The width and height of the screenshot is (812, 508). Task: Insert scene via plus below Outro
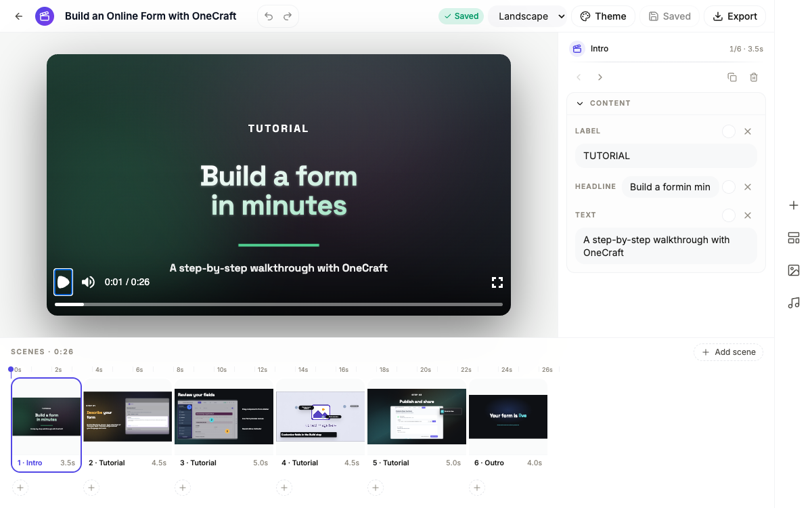[x=477, y=488]
